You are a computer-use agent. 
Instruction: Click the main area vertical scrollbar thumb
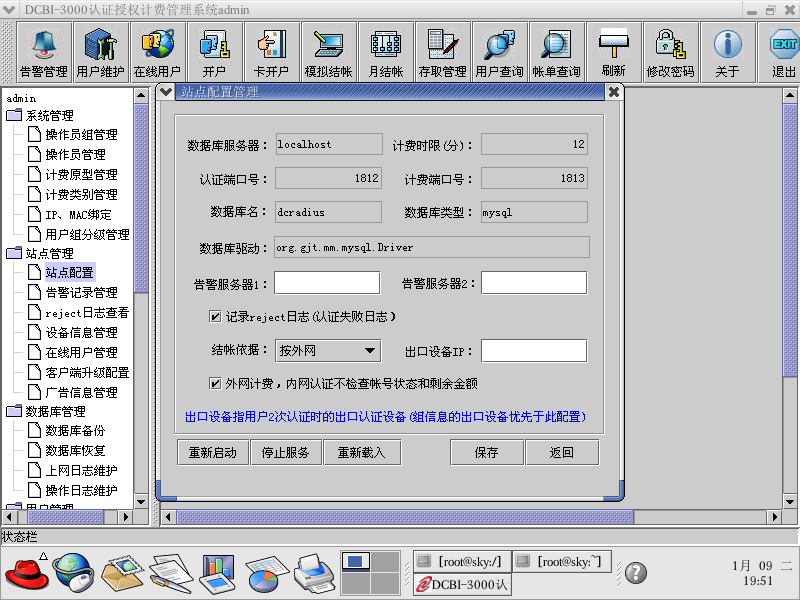(x=790, y=240)
